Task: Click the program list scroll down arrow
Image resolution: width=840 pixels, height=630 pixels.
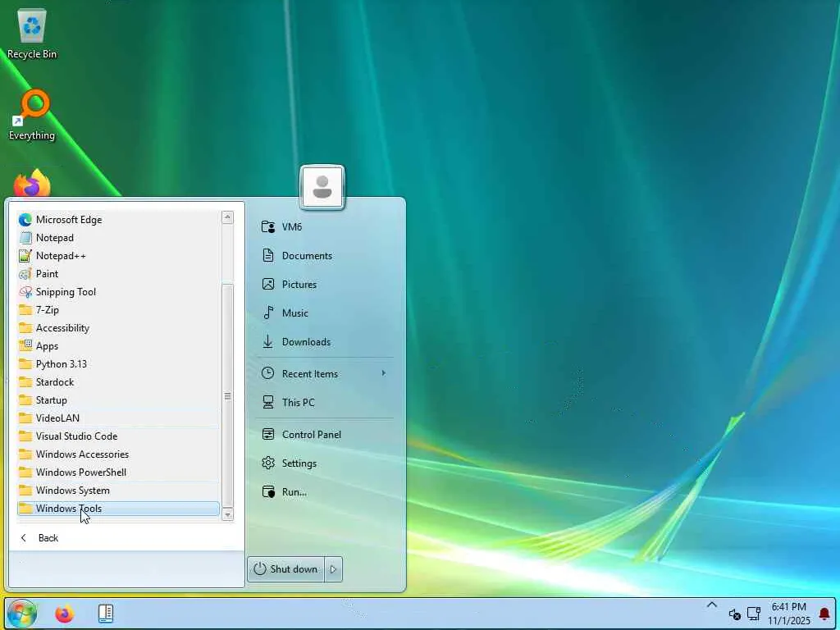Action: click(x=227, y=515)
